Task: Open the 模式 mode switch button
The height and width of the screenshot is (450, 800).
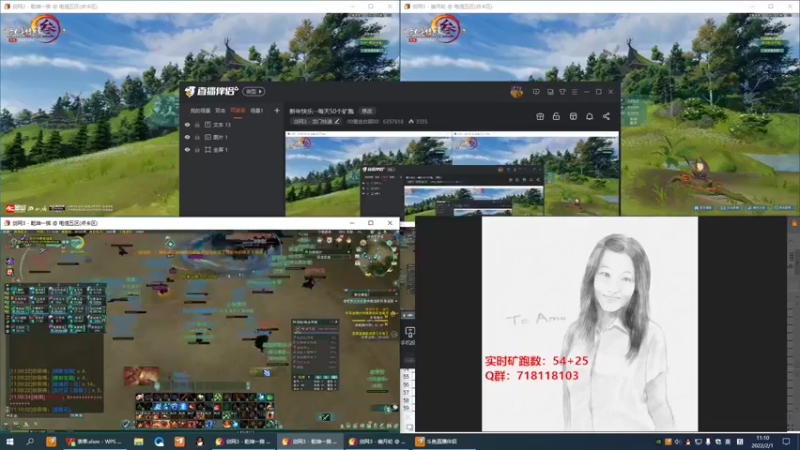Action: tap(253, 91)
